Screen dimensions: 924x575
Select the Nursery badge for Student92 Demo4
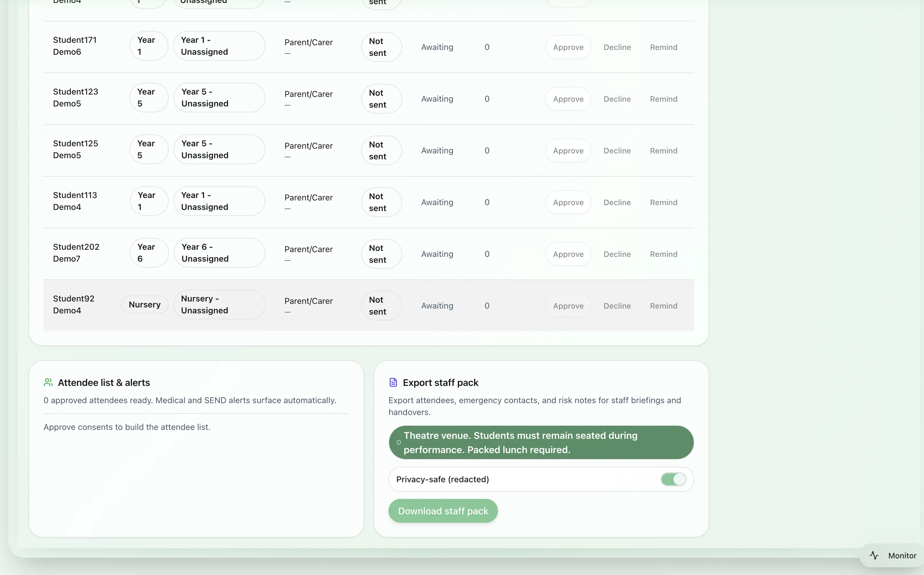pos(144,304)
